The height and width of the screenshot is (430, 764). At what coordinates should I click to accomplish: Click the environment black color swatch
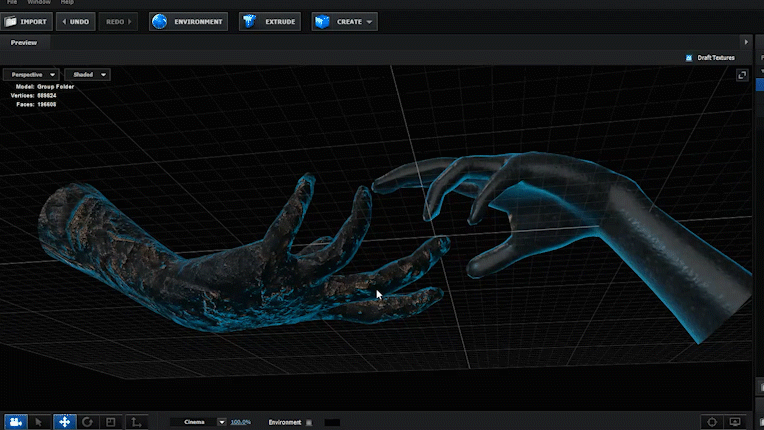pos(332,423)
